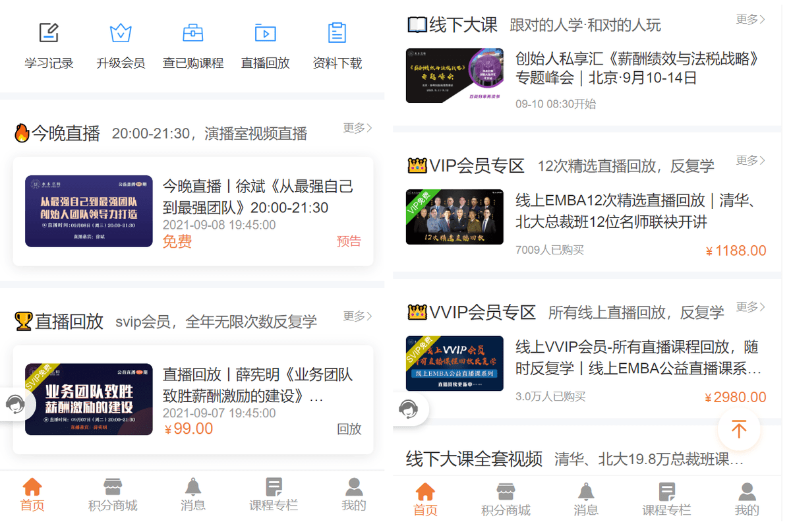Tap the 升级会员 crown icon

(121, 33)
